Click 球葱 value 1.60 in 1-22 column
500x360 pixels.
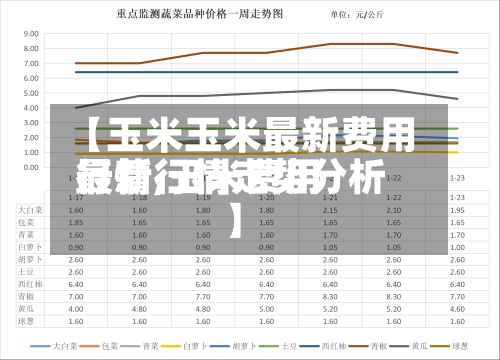click(x=394, y=321)
